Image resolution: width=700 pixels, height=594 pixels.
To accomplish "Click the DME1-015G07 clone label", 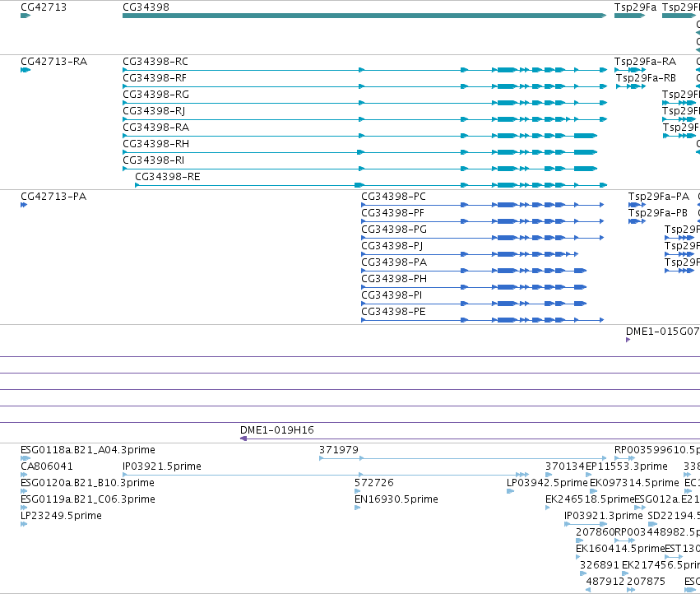I will (662, 332).
